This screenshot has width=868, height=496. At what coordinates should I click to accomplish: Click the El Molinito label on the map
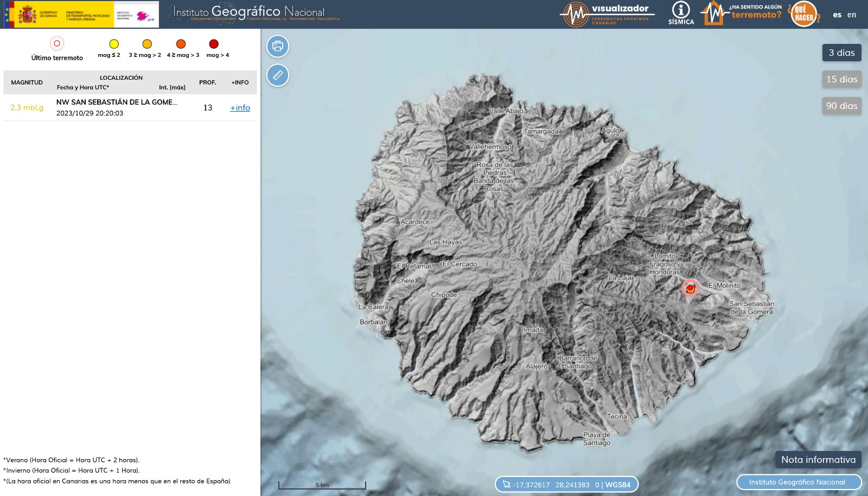point(724,285)
